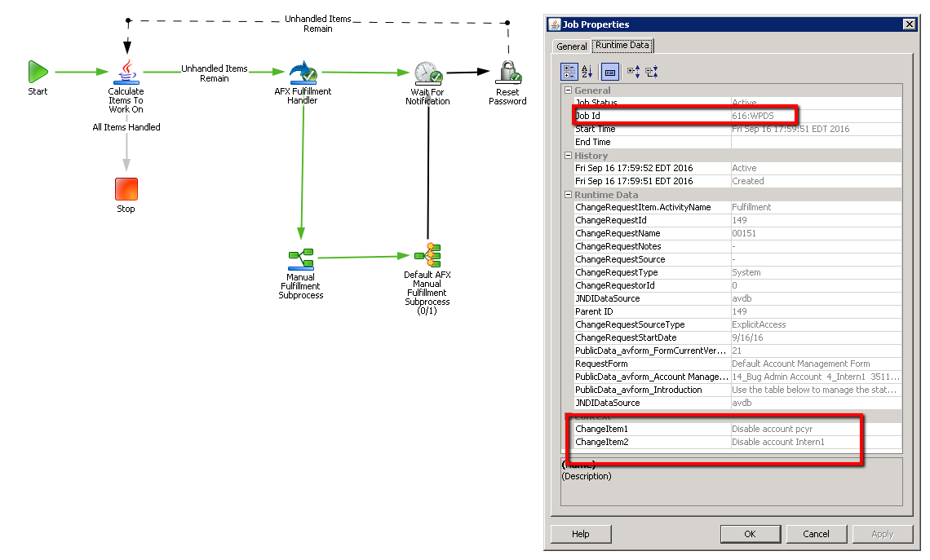Image resolution: width=930 pixels, height=560 pixels.
Task: Toggle the categorized view toolbar button
Action: (569, 72)
